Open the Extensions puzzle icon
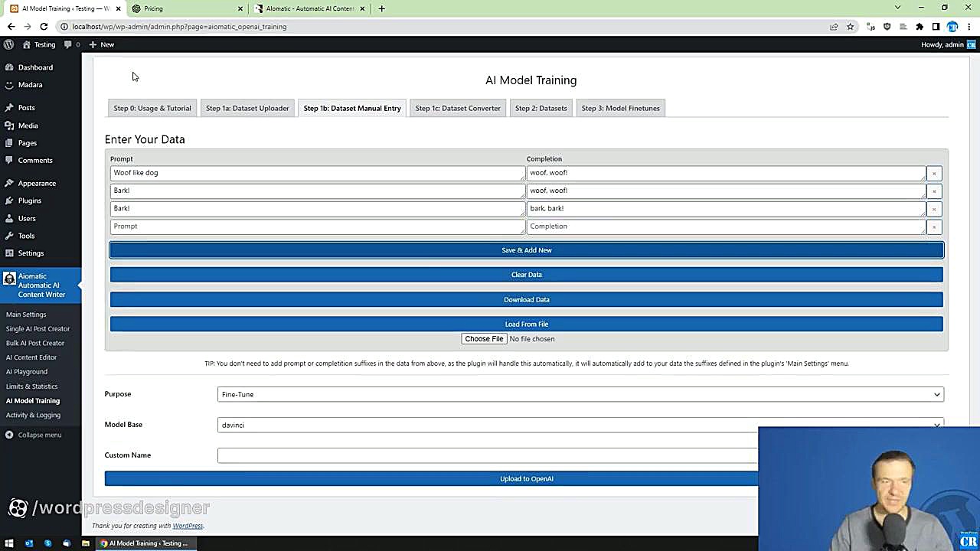Image resolution: width=980 pixels, height=551 pixels. pos(920,26)
